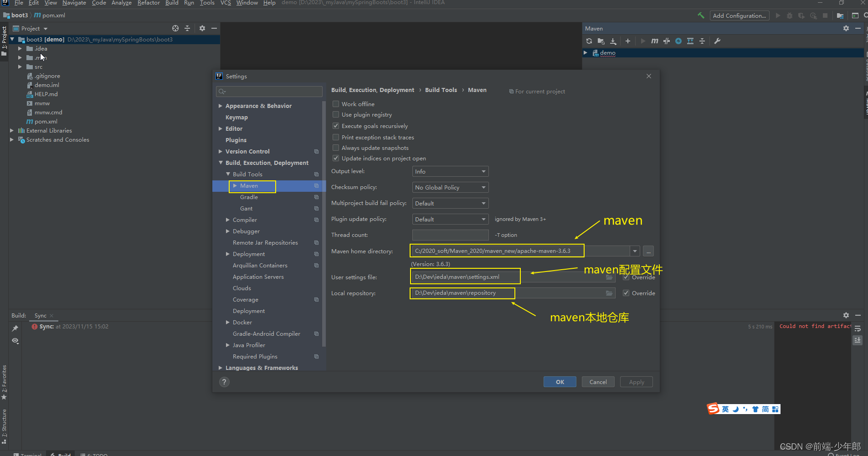Click Show Dependencies icon in Maven toolbar
868x456 pixels.
coord(690,41)
